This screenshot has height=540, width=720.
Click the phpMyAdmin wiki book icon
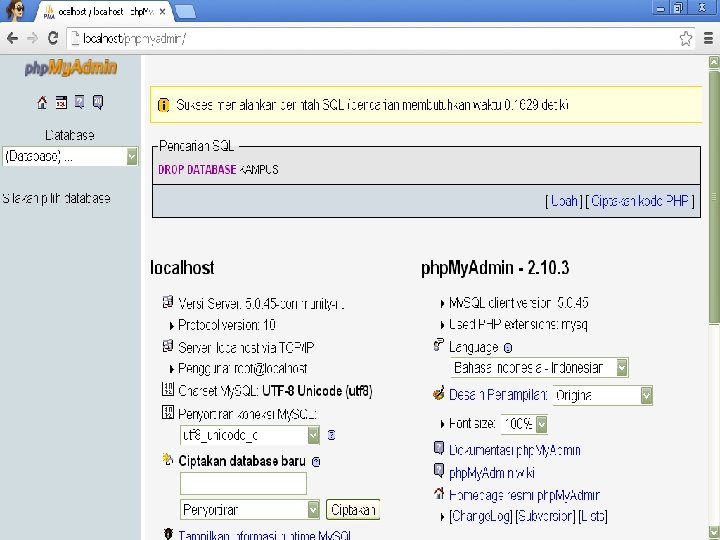439,470
